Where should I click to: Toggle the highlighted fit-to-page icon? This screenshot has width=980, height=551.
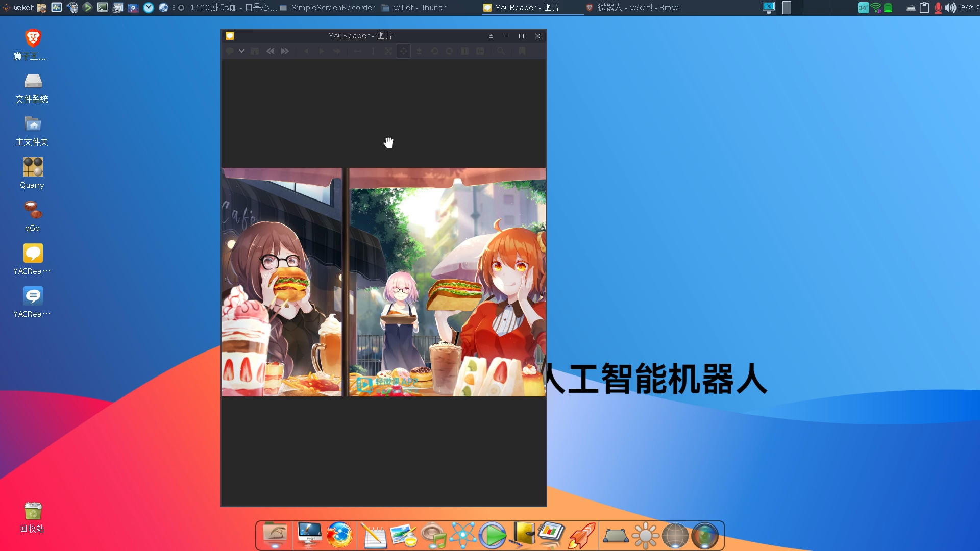404,51
